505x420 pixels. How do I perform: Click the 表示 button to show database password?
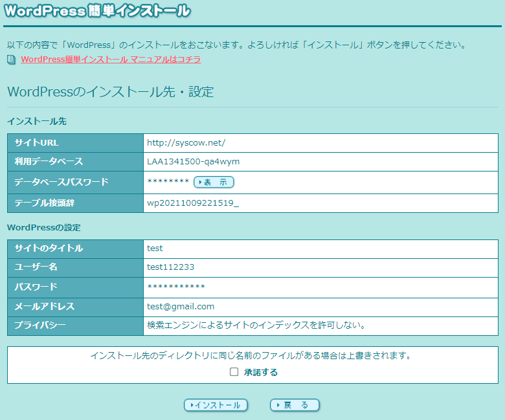click(214, 182)
